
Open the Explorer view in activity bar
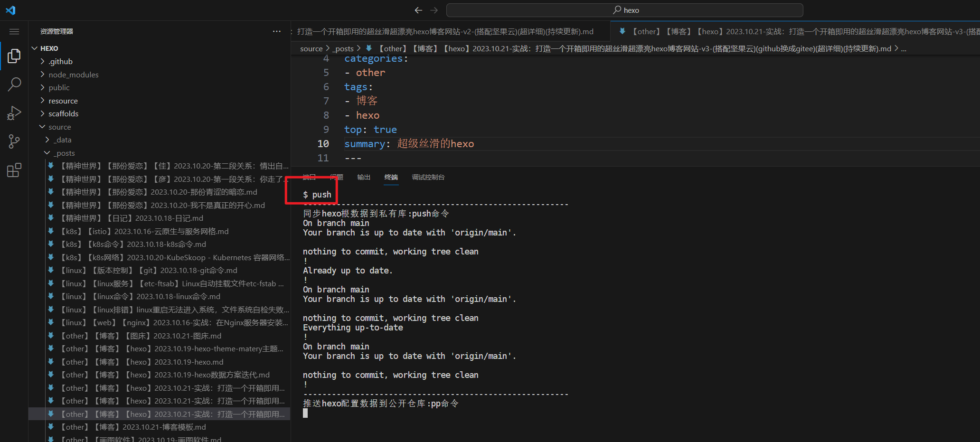14,56
